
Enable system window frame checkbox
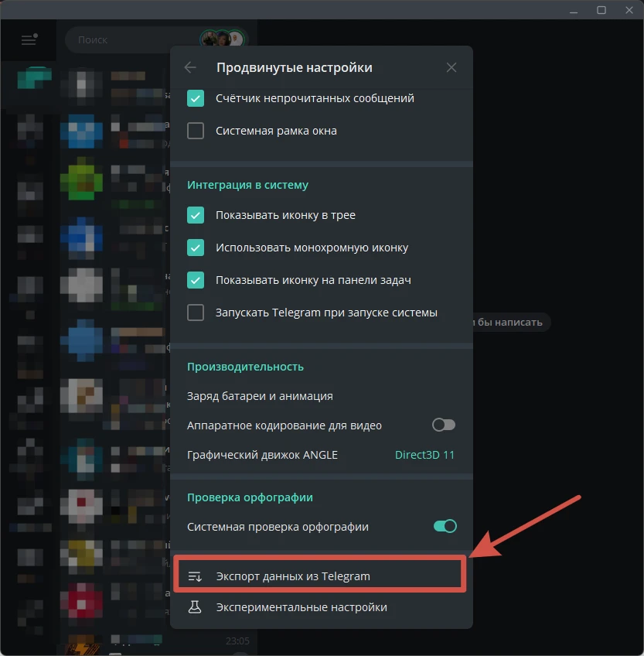click(x=196, y=131)
